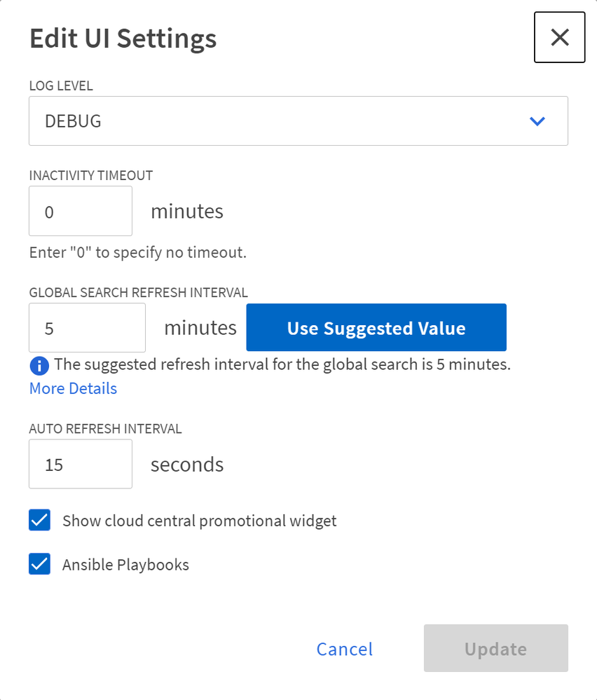Click the Edit UI Settings heading
This screenshot has width=597, height=700.
click(x=123, y=39)
